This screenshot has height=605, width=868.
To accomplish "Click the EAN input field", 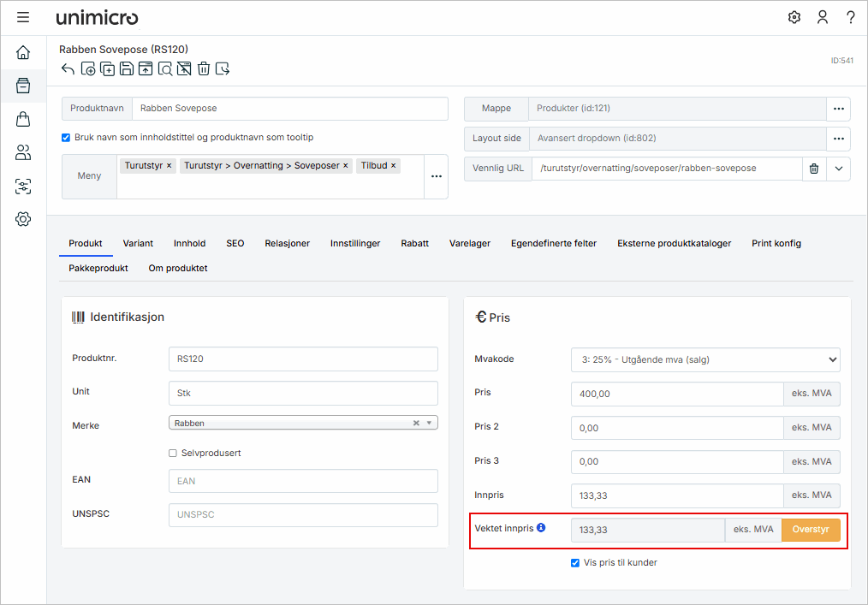I will [303, 481].
